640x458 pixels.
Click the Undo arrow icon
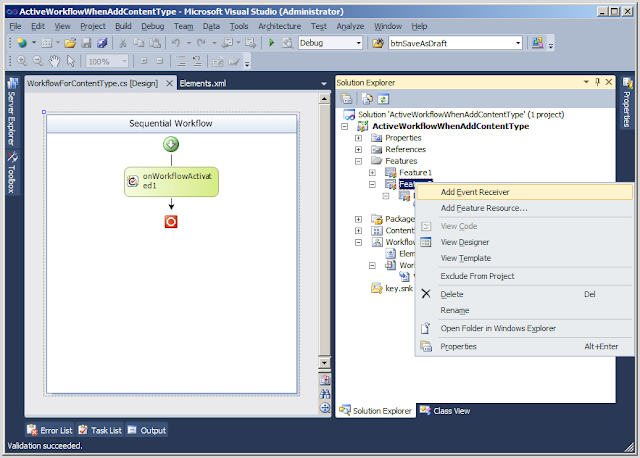(x=176, y=43)
